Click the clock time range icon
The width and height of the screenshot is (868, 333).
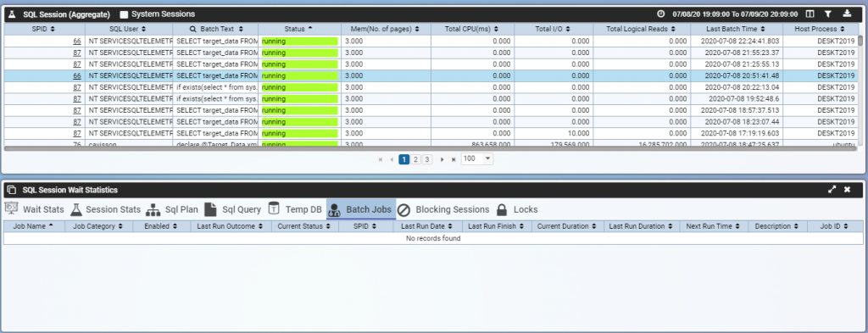click(x=660, y=14)
